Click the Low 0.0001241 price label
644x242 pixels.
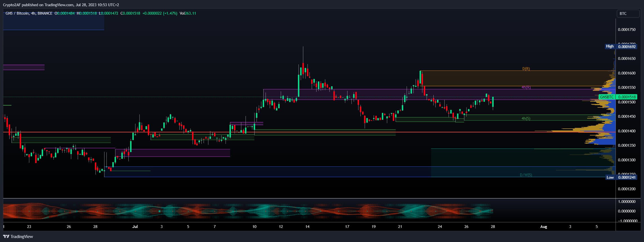pos(621,177)
